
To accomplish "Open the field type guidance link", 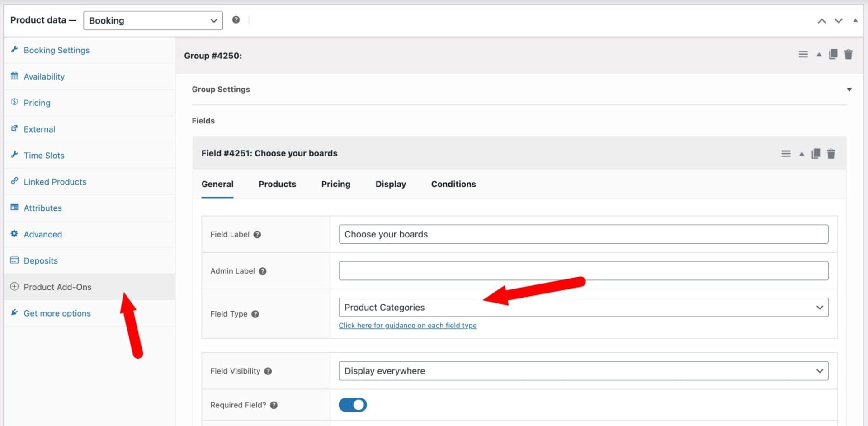I will (x=408, y=326).
